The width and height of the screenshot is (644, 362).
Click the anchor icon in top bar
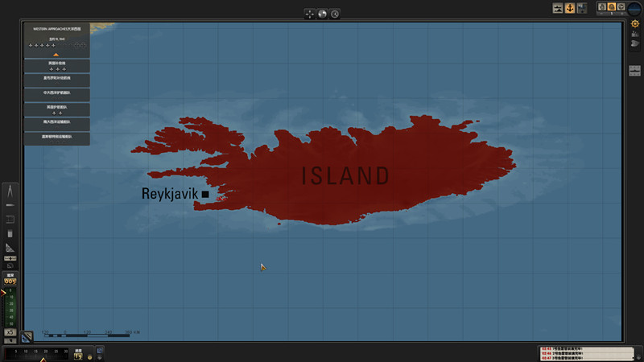pos(570,8)
